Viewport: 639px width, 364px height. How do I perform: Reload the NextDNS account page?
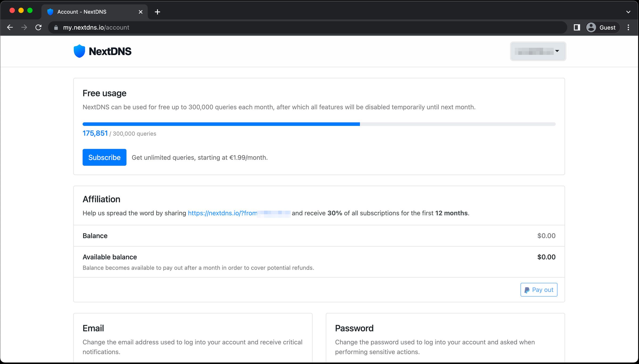coord(39,27)
